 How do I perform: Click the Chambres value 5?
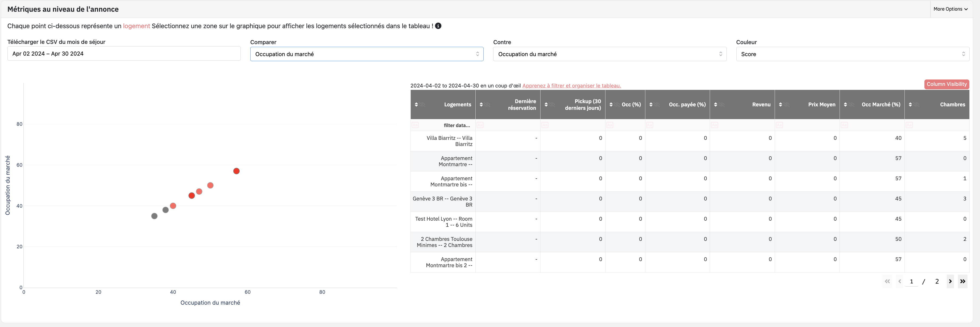(x=964, y=138)
